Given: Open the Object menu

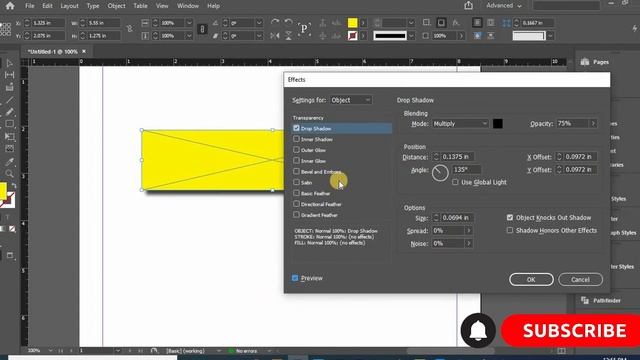Looking at the screenshot, I should (x=116, y=6).
